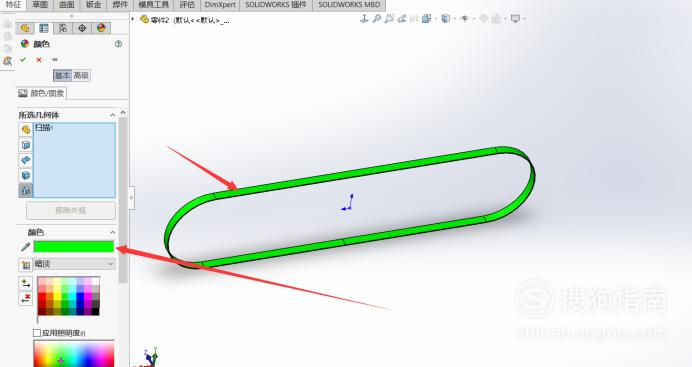Expand the 零件2 flyout tree arrow
692x367 pixels.
tap(133, 19)
